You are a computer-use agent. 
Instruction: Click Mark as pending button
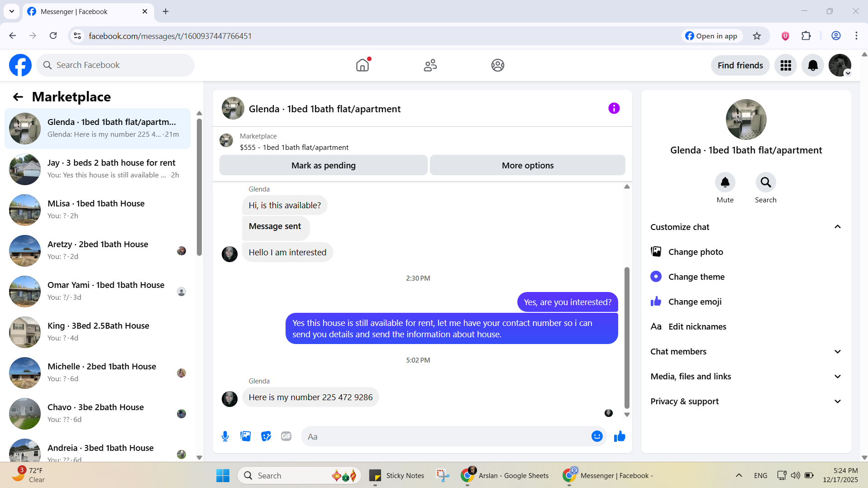click(323, 165)
